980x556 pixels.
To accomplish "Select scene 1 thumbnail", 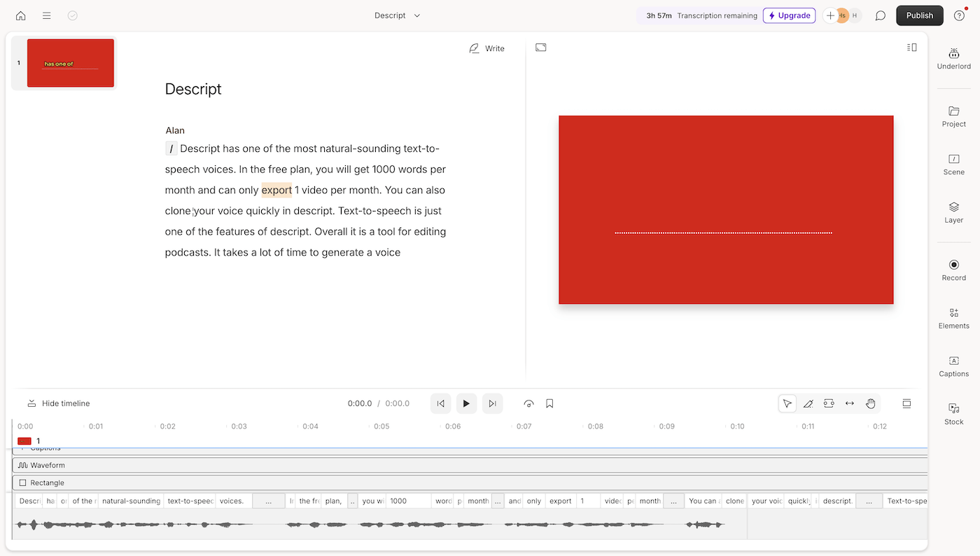I will 70,63.
